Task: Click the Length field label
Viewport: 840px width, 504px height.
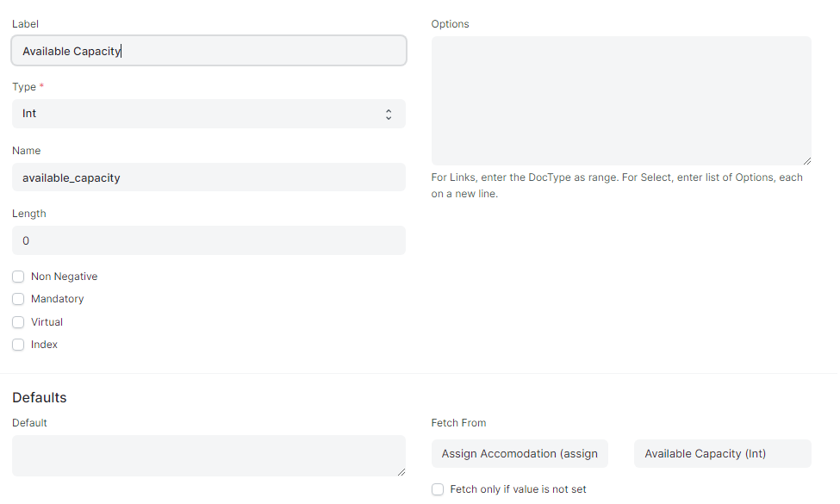Action: point(29,213)
